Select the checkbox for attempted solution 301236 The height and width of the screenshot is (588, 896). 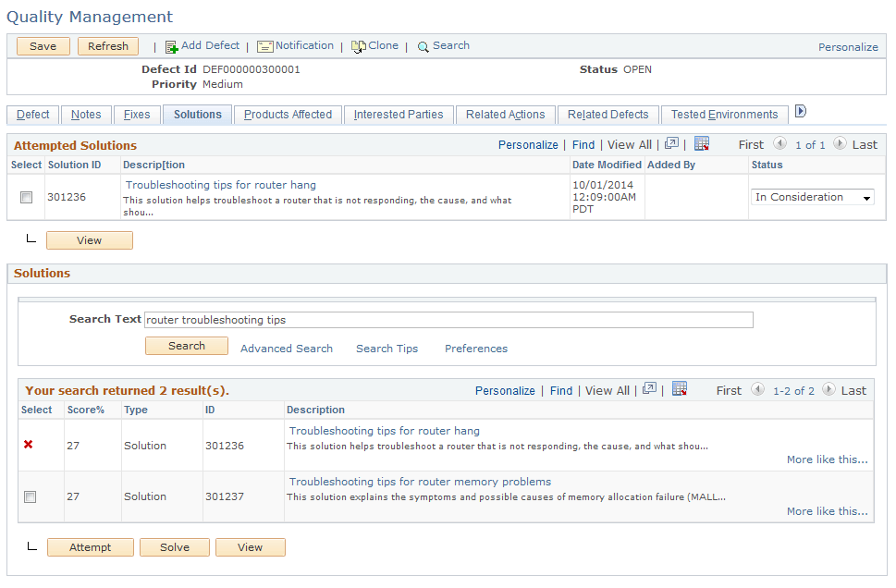[25, 197]
